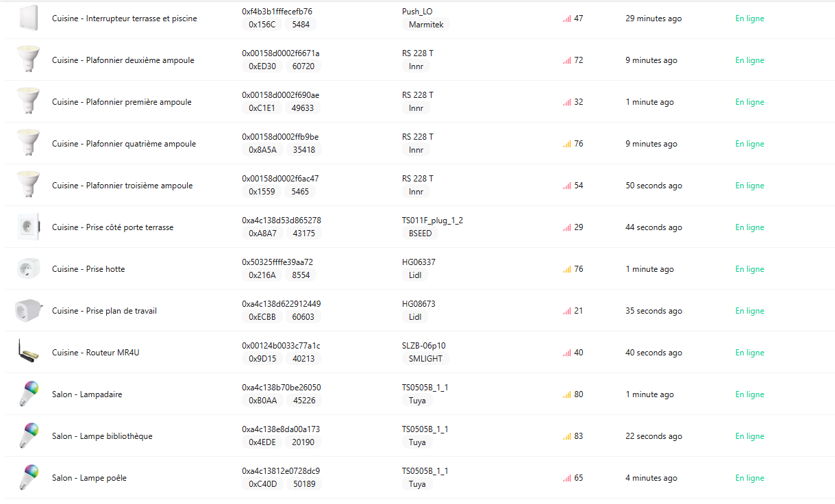Click the Marmitek manufacturer badge
This screenshot has width=835, height=504.
point(425,25)
